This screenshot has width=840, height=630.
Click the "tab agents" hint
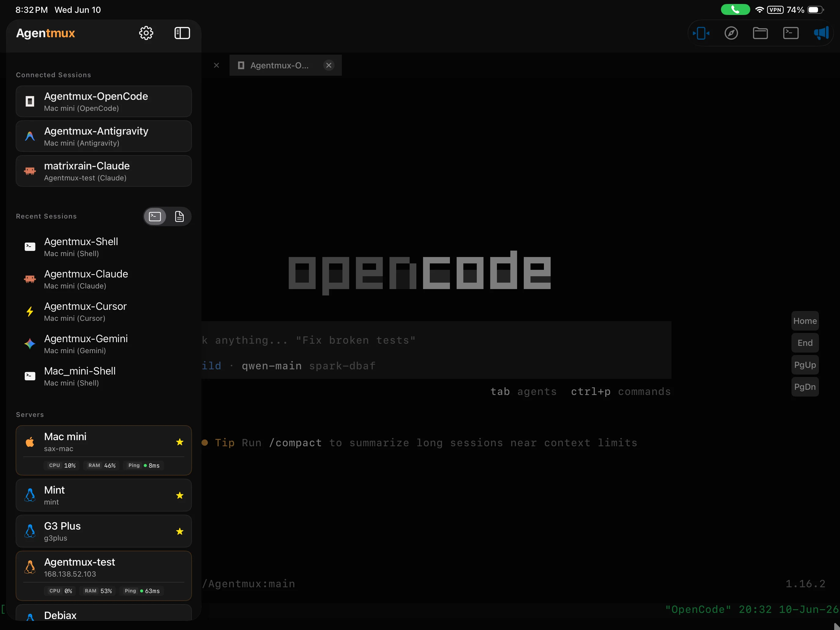click(x=523, y=392)
